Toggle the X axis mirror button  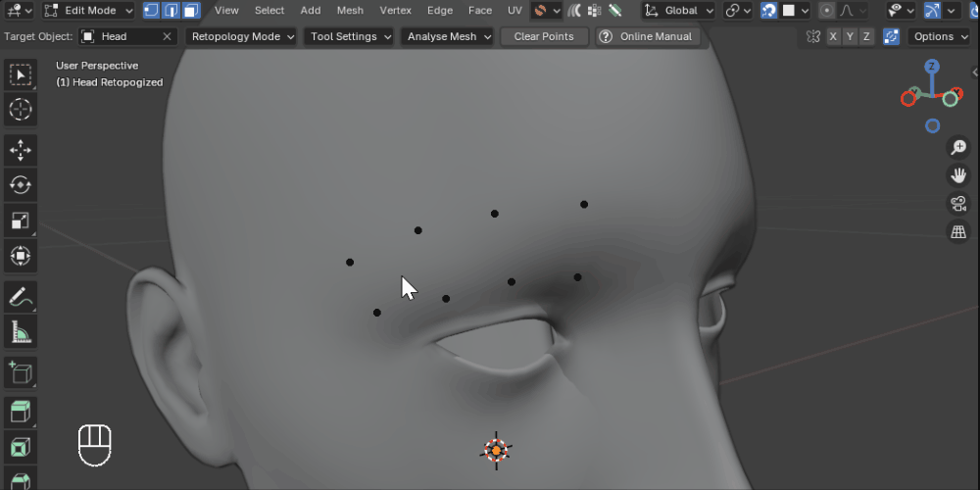click(x=833, y=36)
